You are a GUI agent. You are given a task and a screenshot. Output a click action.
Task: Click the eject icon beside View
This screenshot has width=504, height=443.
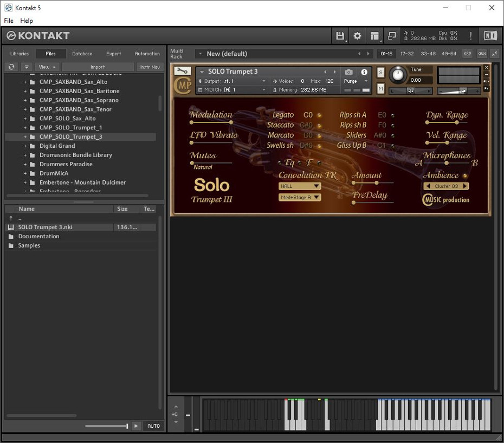(27, 67)
